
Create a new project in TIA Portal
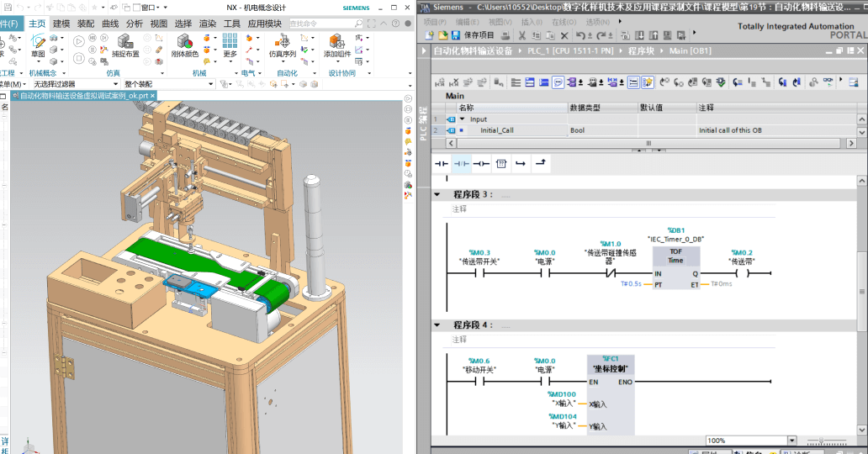(429, 35)
